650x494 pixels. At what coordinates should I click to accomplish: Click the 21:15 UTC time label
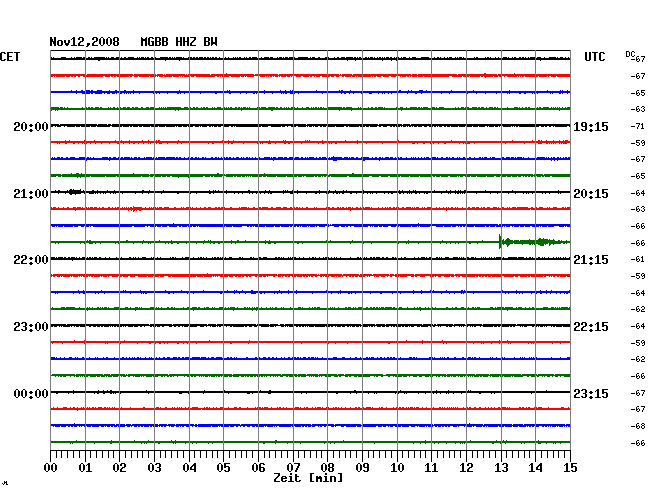591,260
